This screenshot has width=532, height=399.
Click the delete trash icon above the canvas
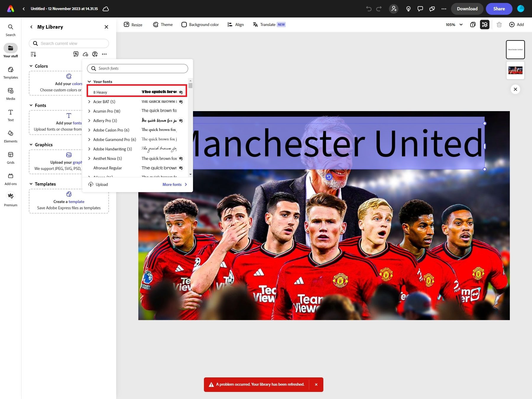point(499,25)
